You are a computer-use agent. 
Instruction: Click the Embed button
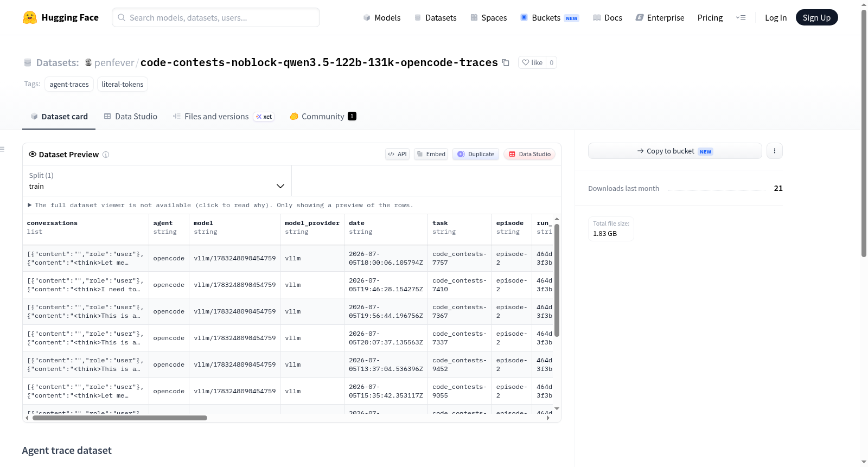pyautogui.click(x=431, y=154)
